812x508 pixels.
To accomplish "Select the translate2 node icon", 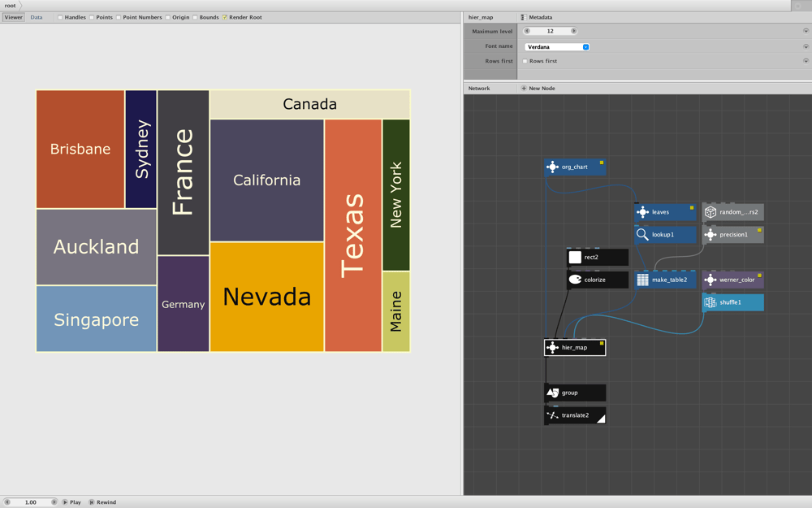I will click(552, 415).
